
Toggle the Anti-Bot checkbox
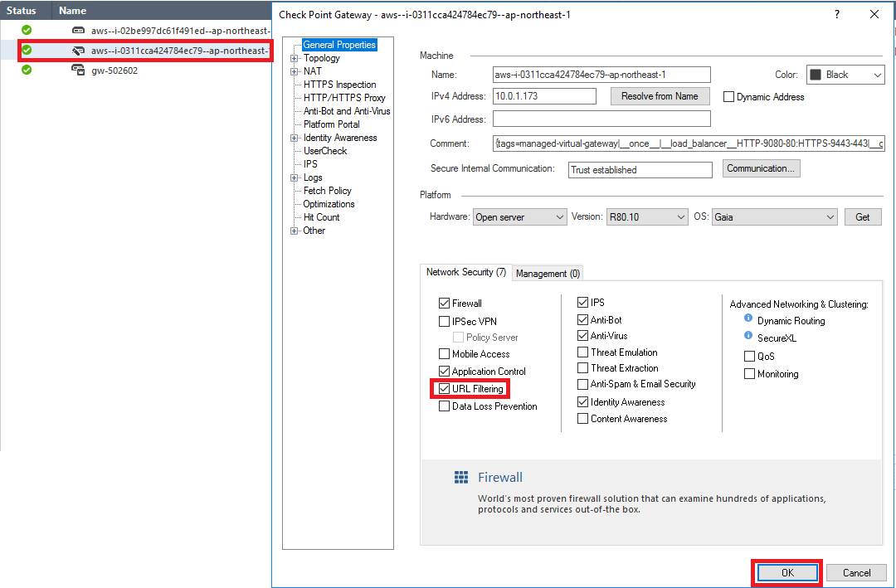coord(583,319)
